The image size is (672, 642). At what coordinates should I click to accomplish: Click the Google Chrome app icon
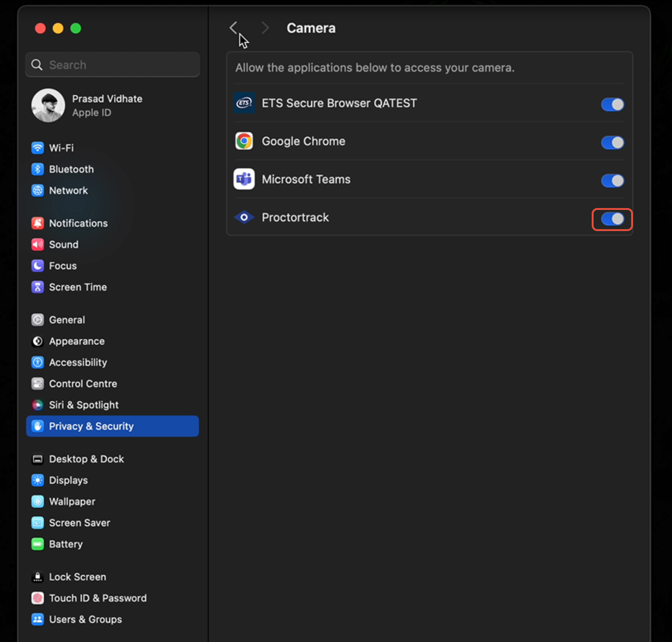pyautogui.click(x=244, y=141)
